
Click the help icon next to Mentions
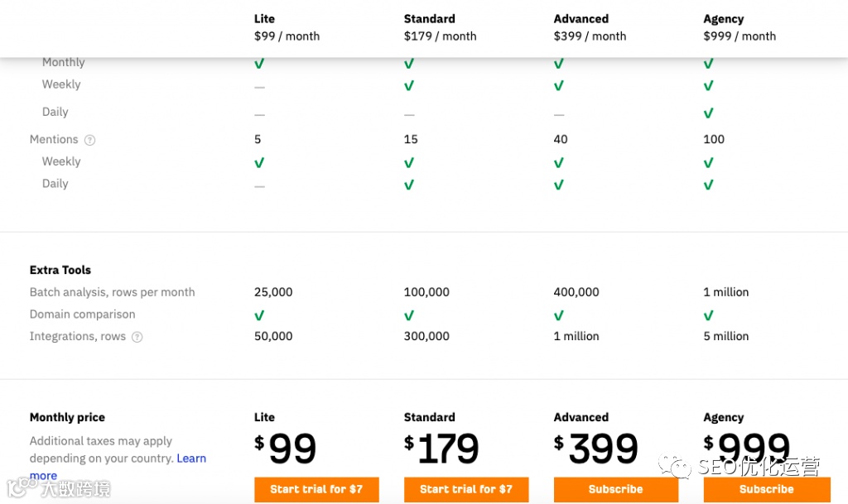(x=90, y=140)
